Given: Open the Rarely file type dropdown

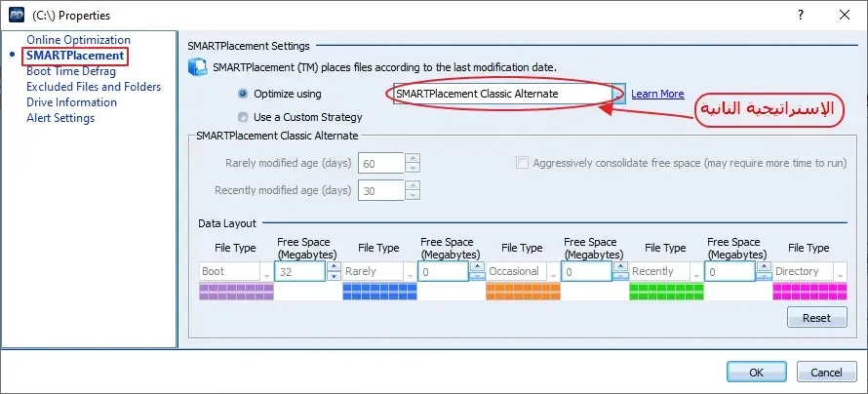Looking at the screenshot, I should pyautogui.click(x=411, y=272).
